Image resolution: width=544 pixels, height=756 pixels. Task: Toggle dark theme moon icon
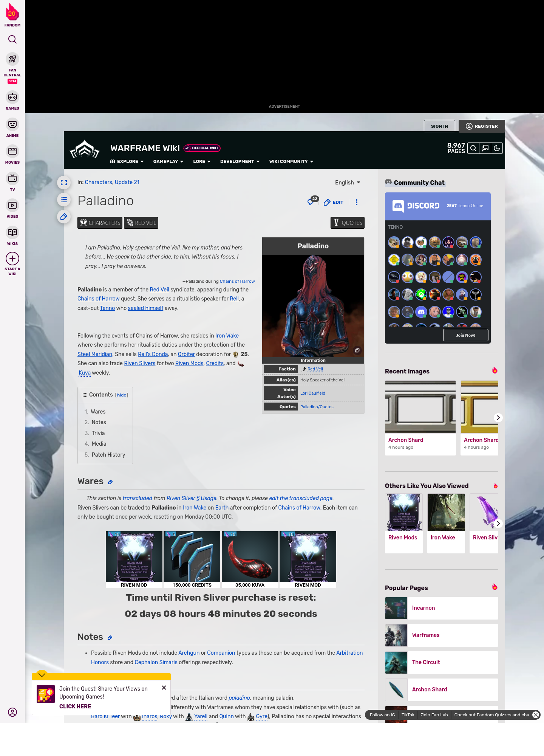tap(497, 148)
